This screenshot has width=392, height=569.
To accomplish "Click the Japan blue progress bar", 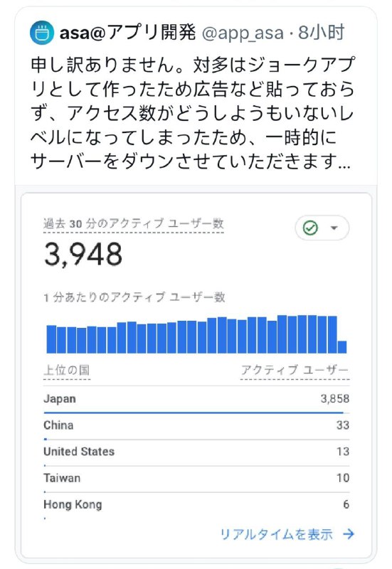I will click(194, 413).
